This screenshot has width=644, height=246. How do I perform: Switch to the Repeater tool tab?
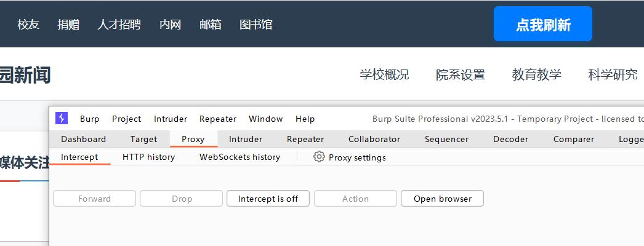coord(305,140)
